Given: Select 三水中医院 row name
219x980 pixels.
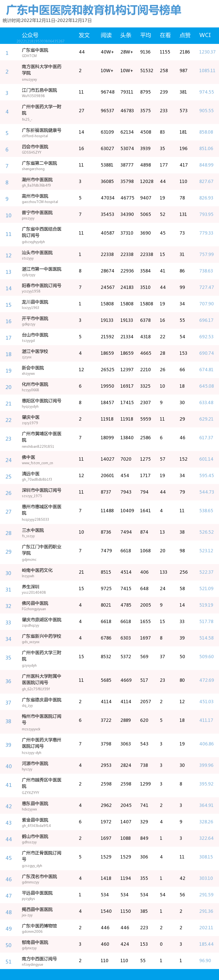Looking at the screenshot, I should point(33,530).
